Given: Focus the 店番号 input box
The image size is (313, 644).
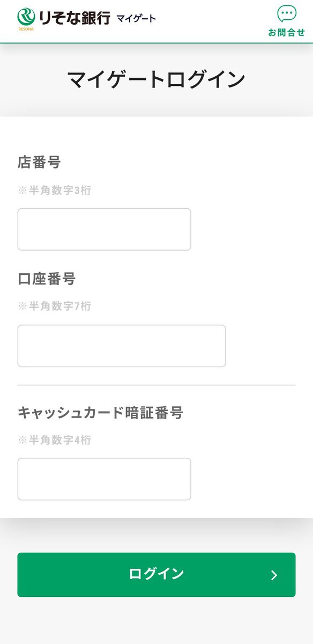Looking at the screenshot, I should point(104,229).
